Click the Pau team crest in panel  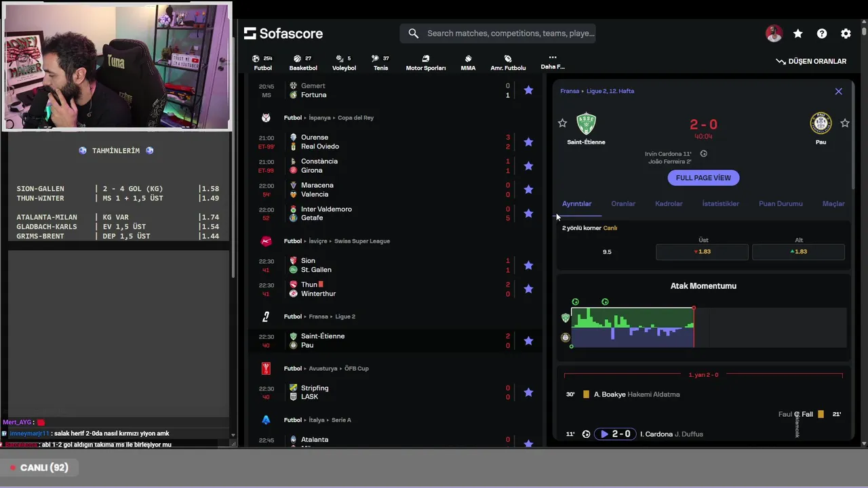[821, 123]
